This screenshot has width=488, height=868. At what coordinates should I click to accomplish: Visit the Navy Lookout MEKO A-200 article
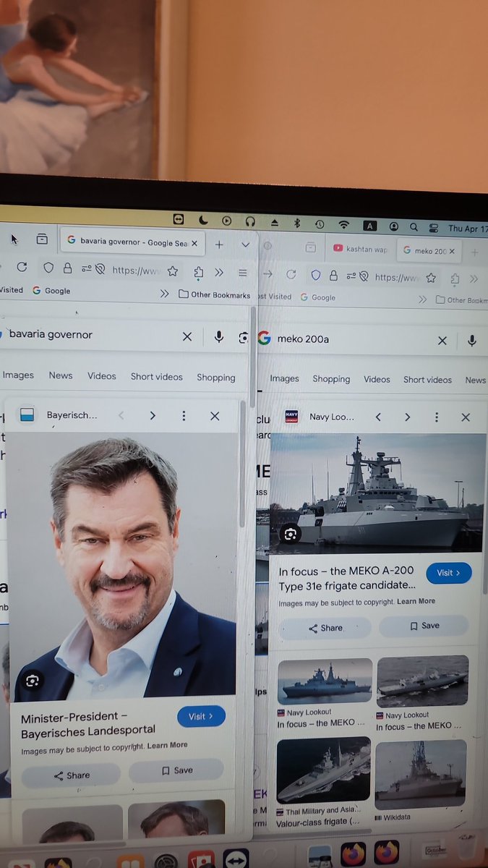[x=449, y=573]
